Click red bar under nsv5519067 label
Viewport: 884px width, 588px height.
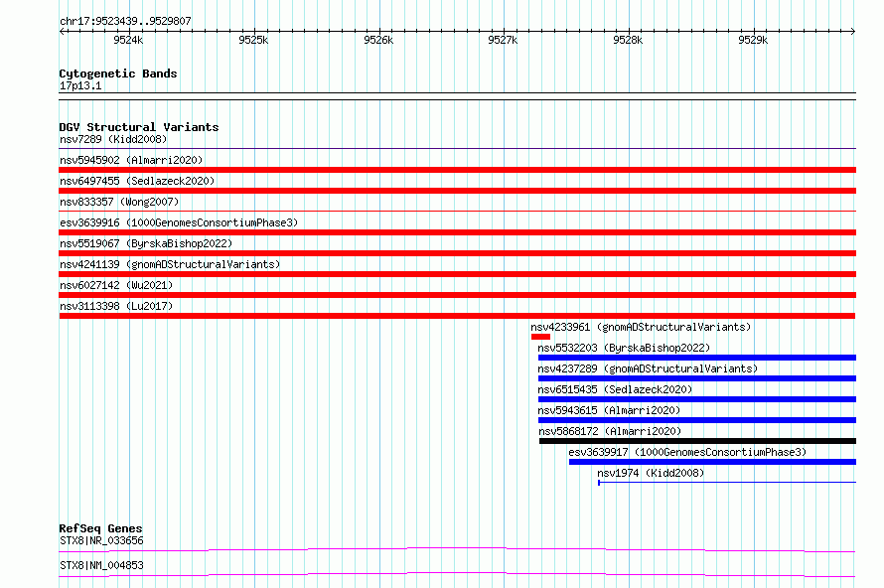(457, 253)
